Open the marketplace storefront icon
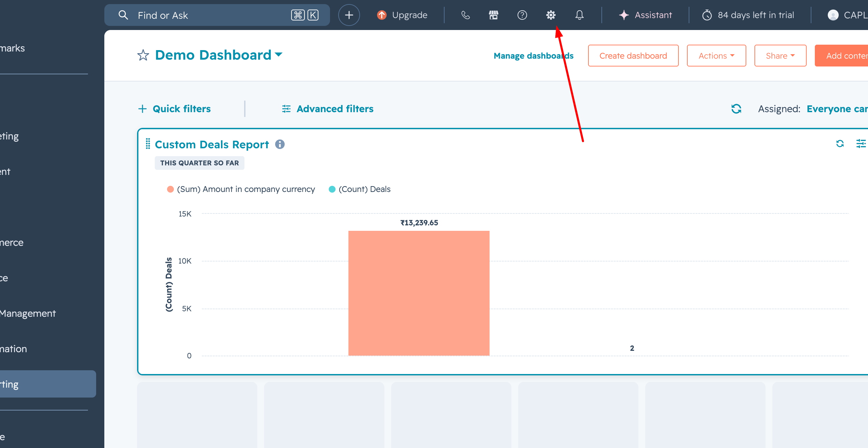The image size is (868, 448). click(x=493, y=15)
